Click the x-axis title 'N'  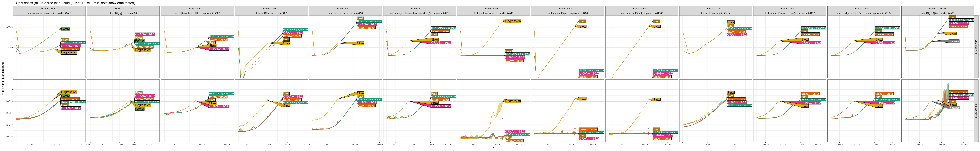(493, 148)
